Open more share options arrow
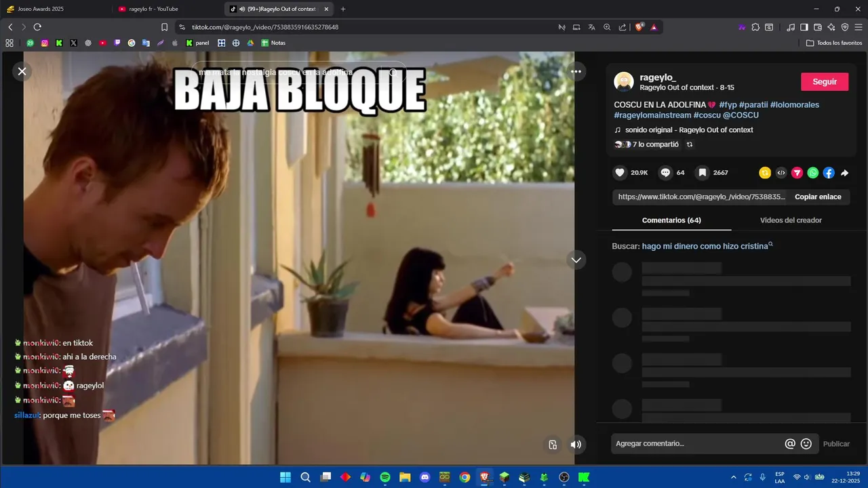Screen dimensions: 868x488 pyautogui.click(x=845, y=173)
